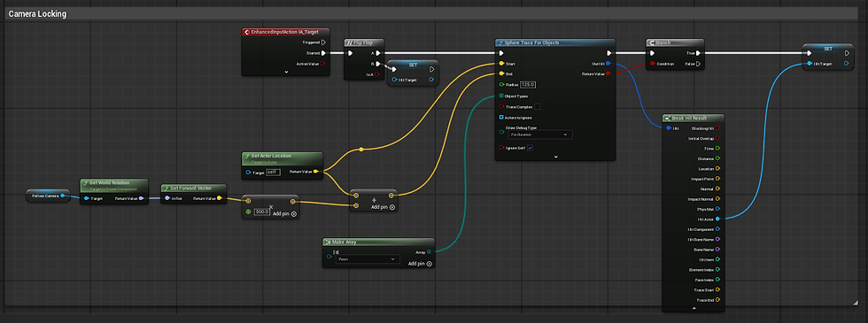Viewport: 868px width, 323px height.
Task: Click the In Rot pin on Get Forward Vector
Action: pyautogui.click(x=167, y=198)
